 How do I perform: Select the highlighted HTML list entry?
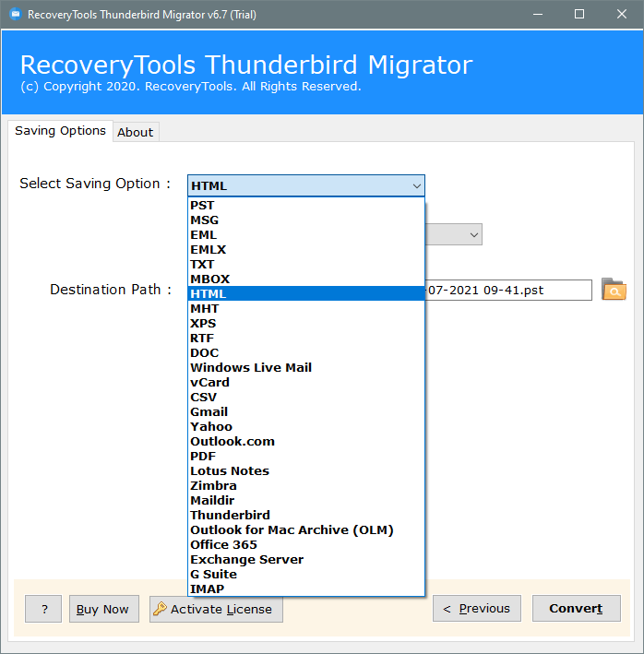306,293
